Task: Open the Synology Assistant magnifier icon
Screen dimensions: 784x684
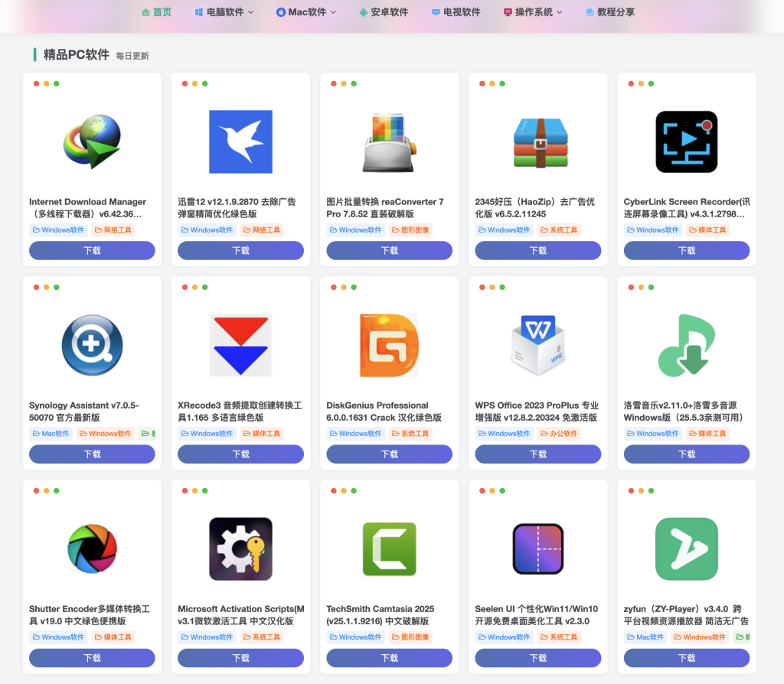Action: point(92,345)
